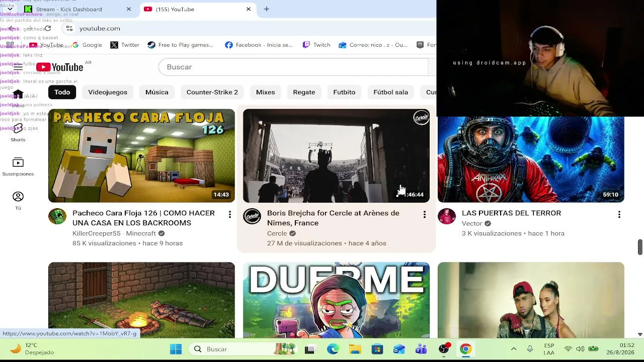Screen dimensions: 644x362
Task: Close the Stream - Kick Dashboard tab
Action: pos(129,9)
